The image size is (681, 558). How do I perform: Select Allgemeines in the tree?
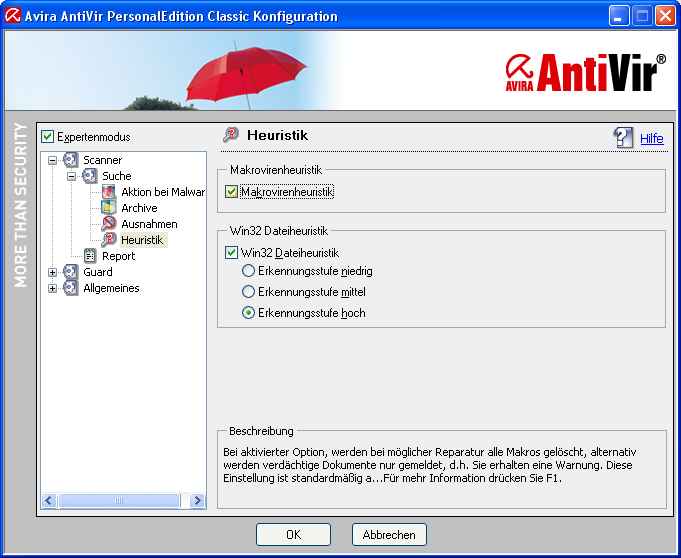pyautogui.click(x=111, y=288)
